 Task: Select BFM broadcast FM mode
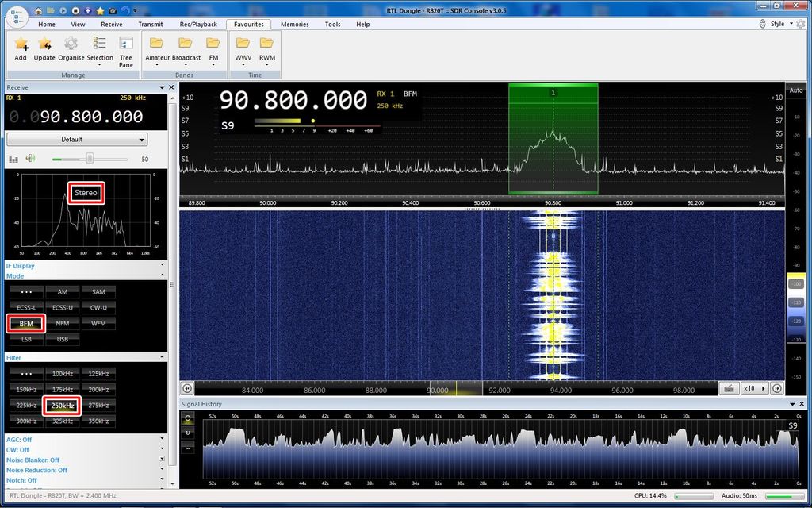pos(26,324)
